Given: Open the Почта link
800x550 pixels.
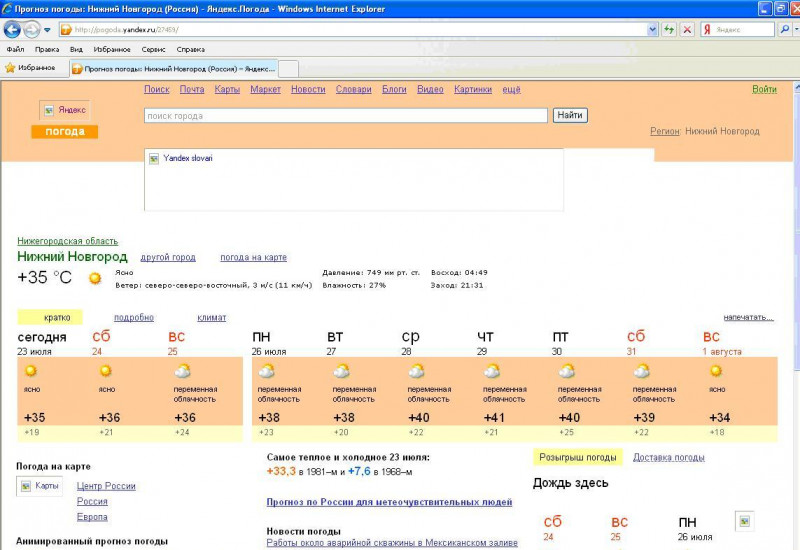Looking at the screenshot, I should (x=192, y=89).
